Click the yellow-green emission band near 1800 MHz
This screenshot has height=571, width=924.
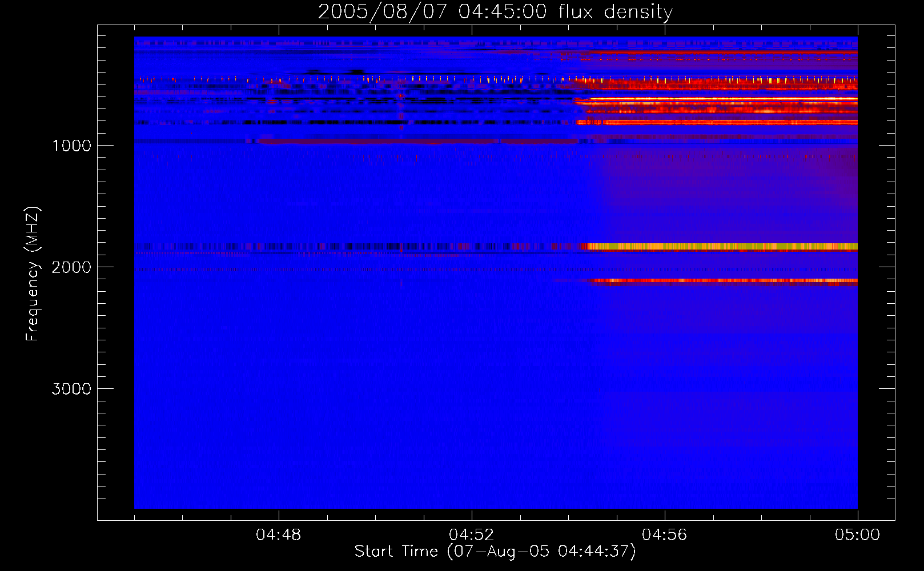(x=722, y=247)
